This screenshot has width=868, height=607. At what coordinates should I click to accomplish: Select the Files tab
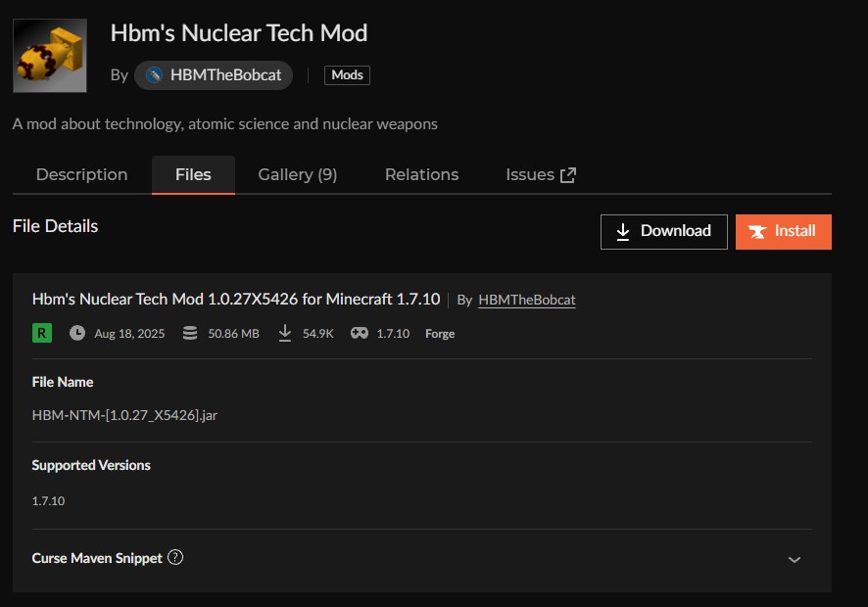coord(193,174)
